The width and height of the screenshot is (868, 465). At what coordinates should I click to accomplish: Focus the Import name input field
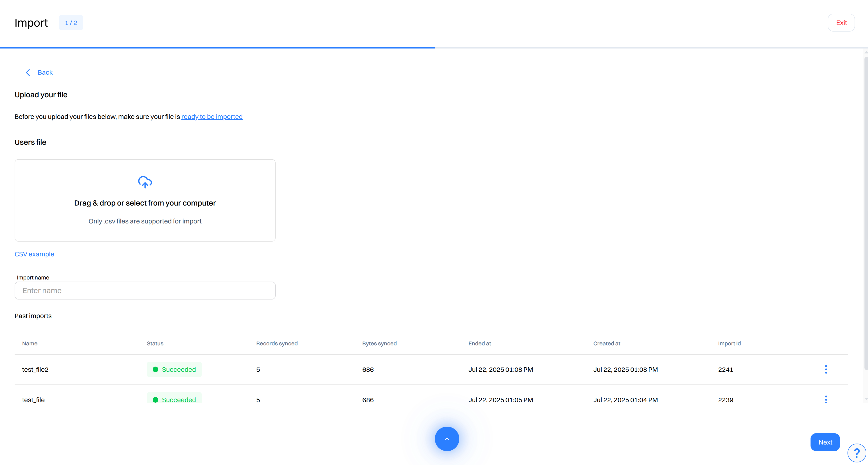tap(145, 291)
